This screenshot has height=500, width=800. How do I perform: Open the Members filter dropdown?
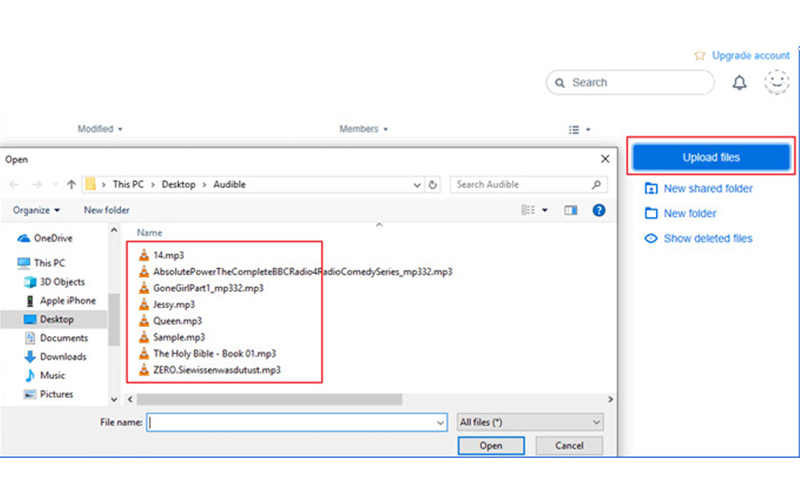coord(363,129)
